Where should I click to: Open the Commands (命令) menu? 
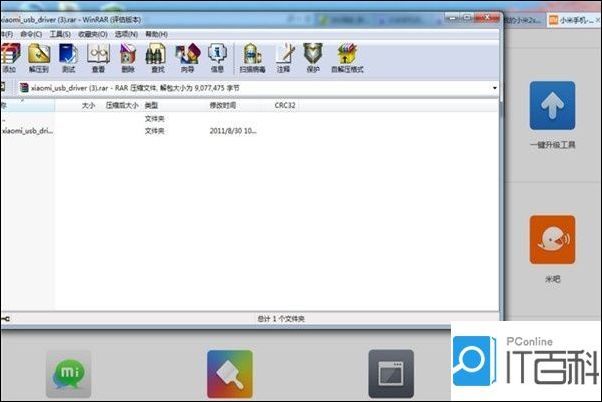tap(31, 34)
